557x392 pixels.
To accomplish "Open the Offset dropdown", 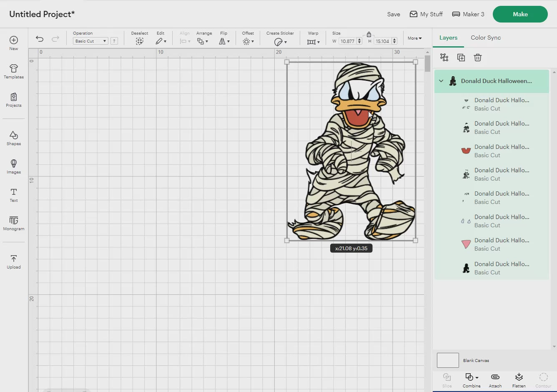I will 248,41.
